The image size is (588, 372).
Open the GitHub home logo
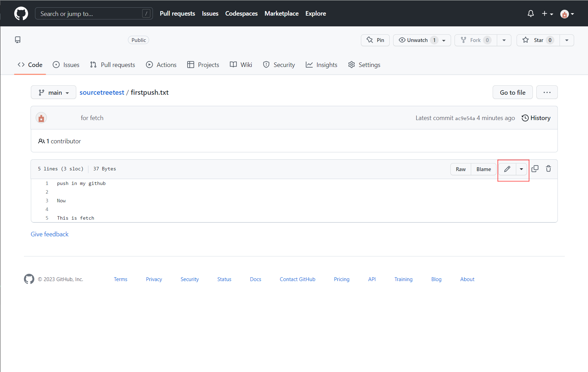(21, 14)
